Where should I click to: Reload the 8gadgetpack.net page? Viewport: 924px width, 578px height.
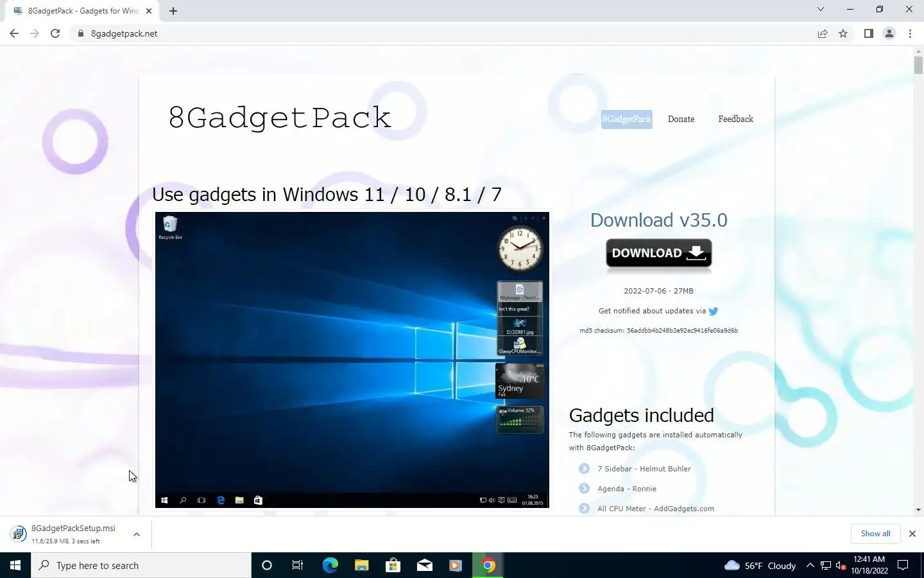pyautogui.click(x=55, y=33)
